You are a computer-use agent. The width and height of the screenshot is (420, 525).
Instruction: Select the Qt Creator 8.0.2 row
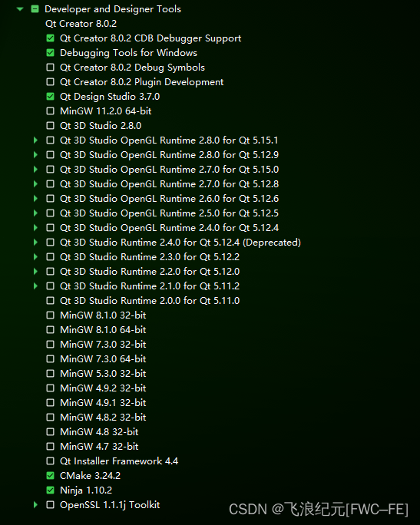pyautogui.click(x=81, y=24)
